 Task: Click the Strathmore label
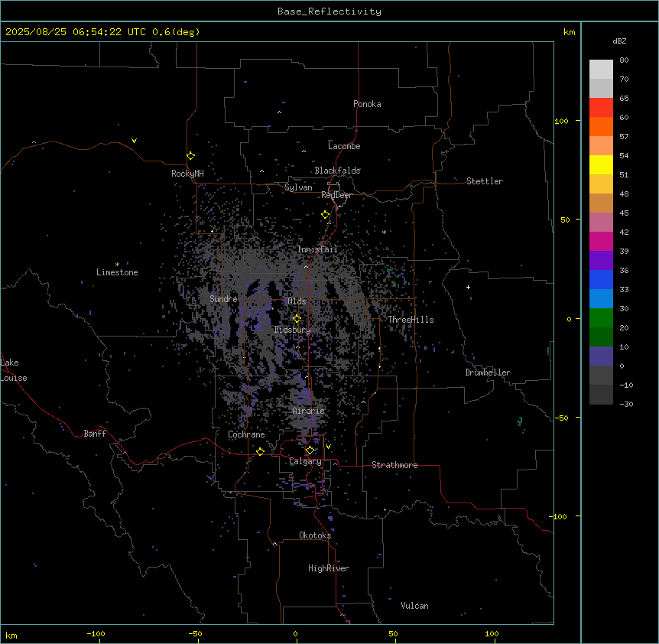pyautogui.click(x=394, y=465)
